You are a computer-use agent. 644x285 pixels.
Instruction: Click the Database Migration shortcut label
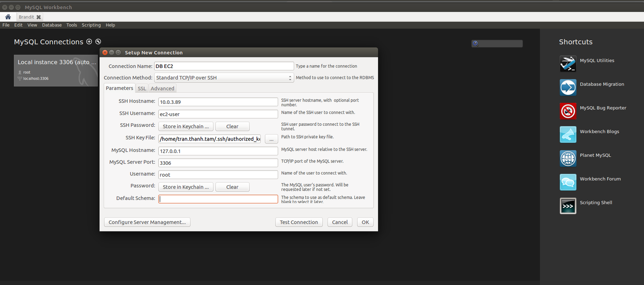pyautogui.click(x=602, y=84)
